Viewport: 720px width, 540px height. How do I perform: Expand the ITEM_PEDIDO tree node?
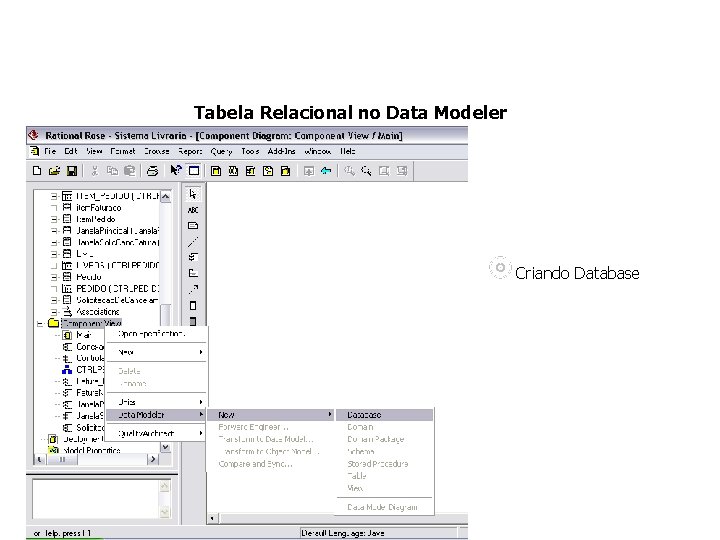pos(54,197)
